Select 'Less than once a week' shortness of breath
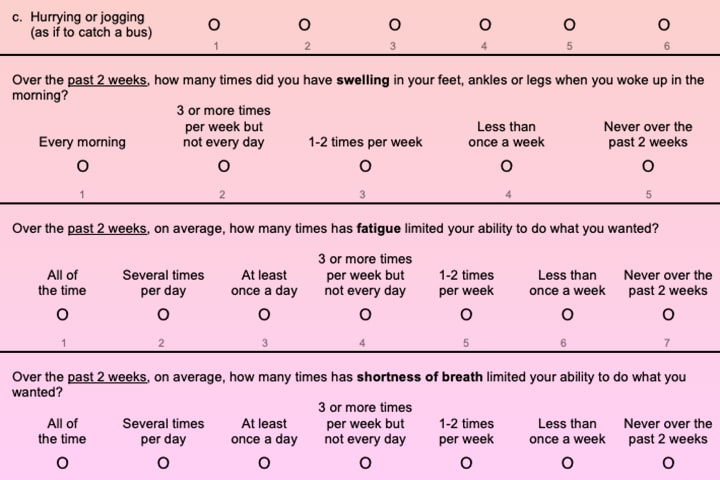Screen dimensions: 720x480 coord(567,463)
